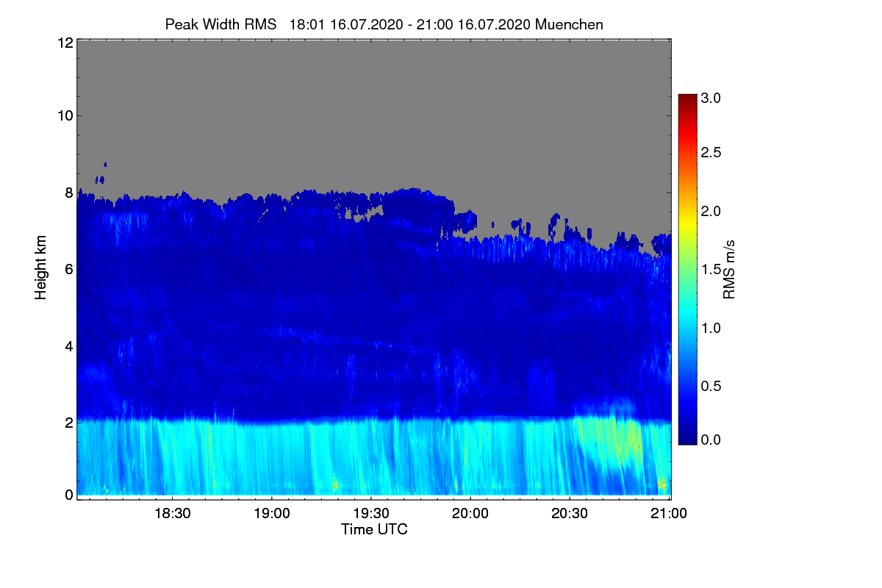The height and width of the screenshot is (588, 882).
Task: Click the 19:00 time tick label
Action: (x=272, y=512)
